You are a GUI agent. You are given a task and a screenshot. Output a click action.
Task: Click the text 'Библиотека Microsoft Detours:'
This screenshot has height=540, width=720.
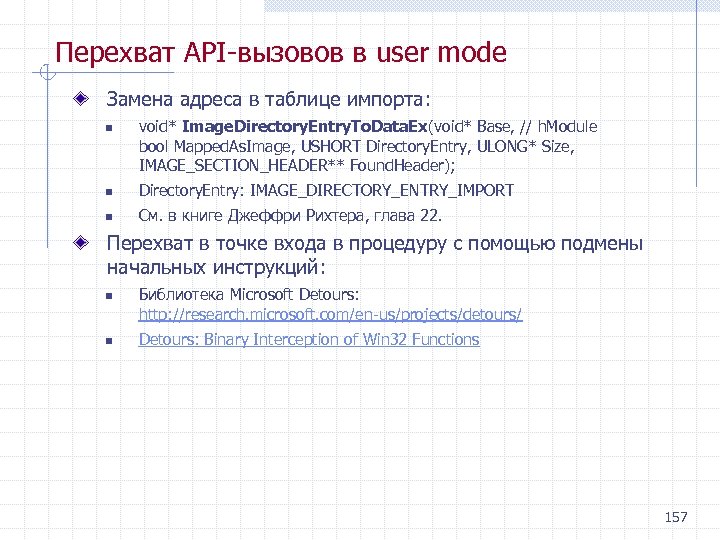249,294
